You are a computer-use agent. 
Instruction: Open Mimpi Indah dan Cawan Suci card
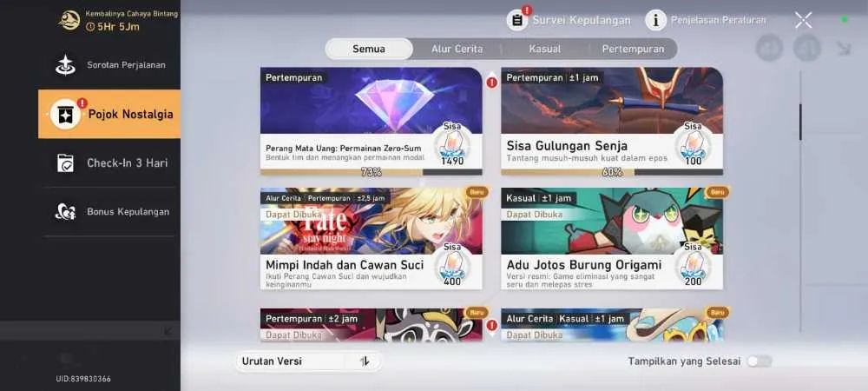(371, 239)
